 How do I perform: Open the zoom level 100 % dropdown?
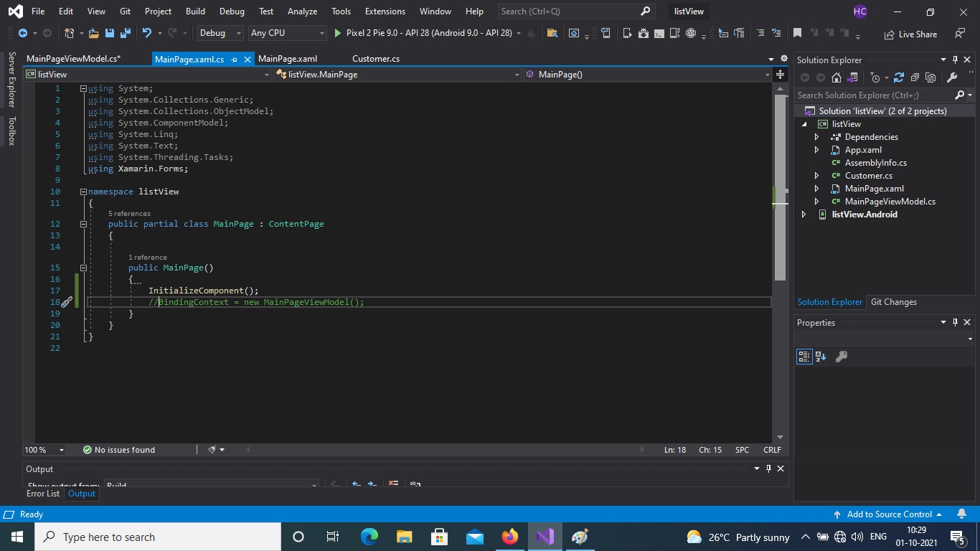[44, 450]
